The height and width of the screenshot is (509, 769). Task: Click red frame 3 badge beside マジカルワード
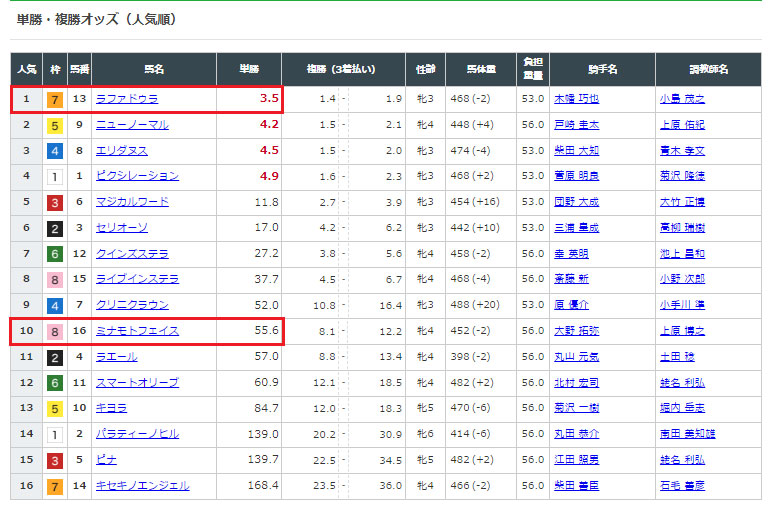[x=54, y=202]
